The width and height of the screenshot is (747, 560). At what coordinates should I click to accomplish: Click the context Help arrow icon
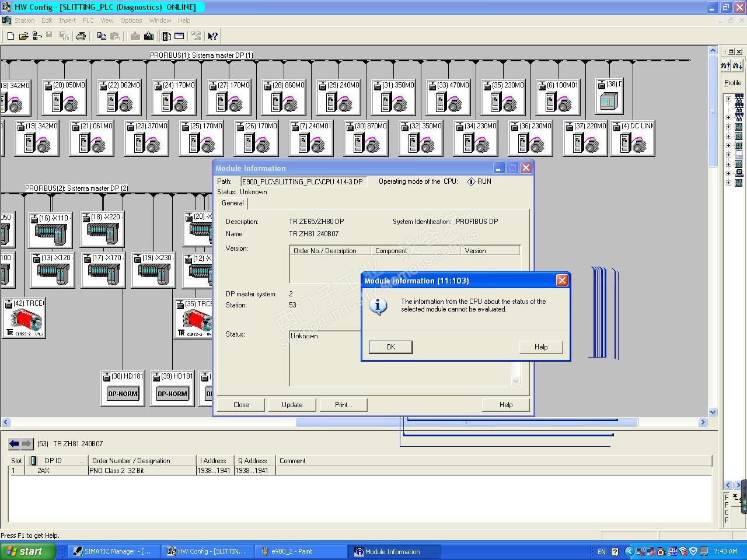213,36
